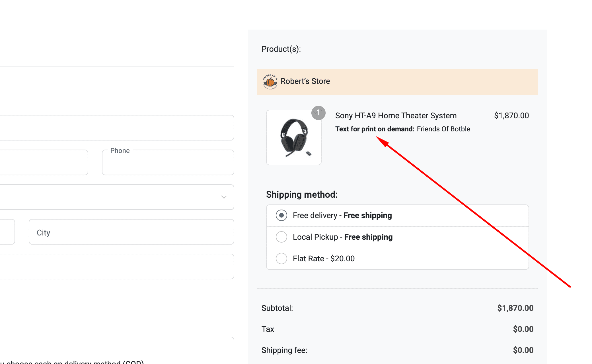
Task: Focus the City text field
Action: [x=131, y=232]
